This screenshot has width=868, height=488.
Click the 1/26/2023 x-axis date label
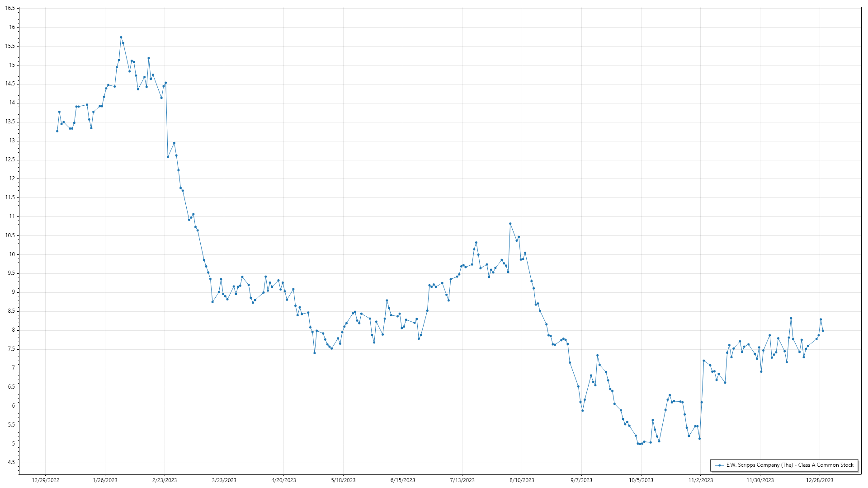pos(105,480)
